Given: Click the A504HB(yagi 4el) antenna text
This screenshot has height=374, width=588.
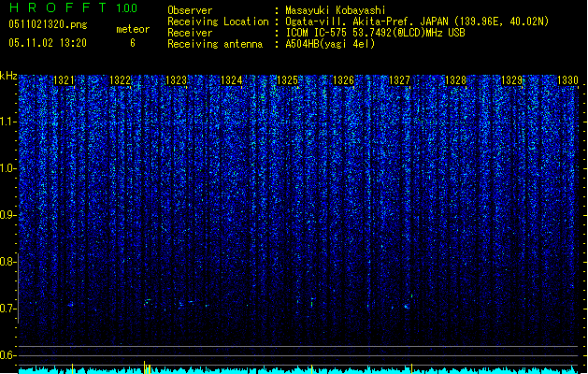Looking at the screenshot, I should pyautogui.click(x=330, y=44).
